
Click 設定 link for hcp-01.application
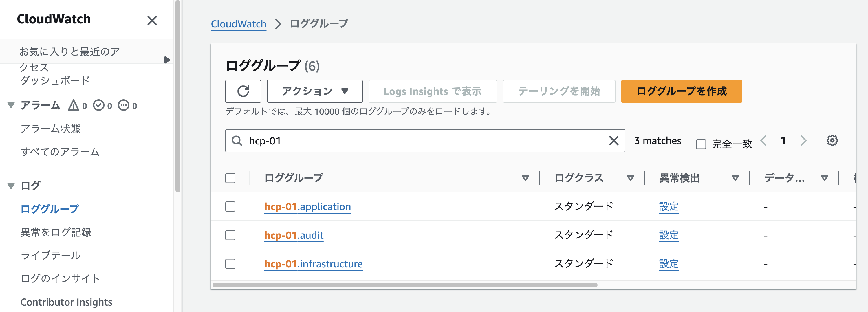pos(669,207)
